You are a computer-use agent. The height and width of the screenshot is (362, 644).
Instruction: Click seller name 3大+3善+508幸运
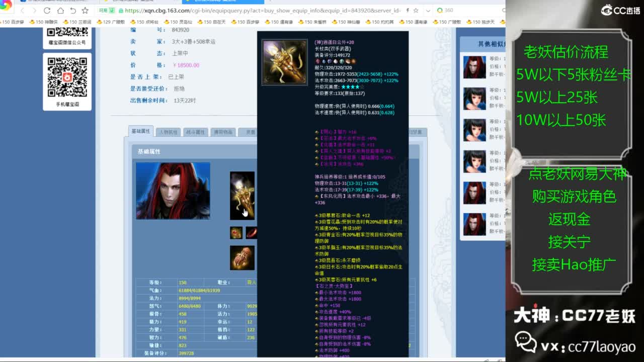click(194, 42)
